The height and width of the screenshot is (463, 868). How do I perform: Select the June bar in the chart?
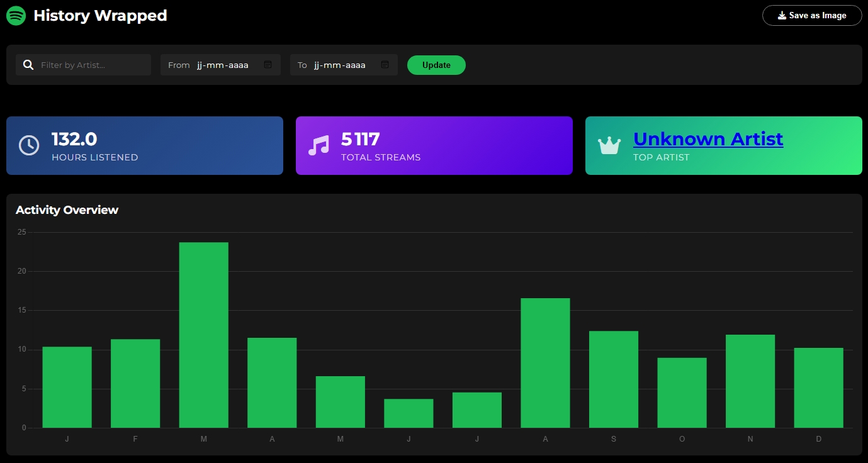[x=409, y=413]
